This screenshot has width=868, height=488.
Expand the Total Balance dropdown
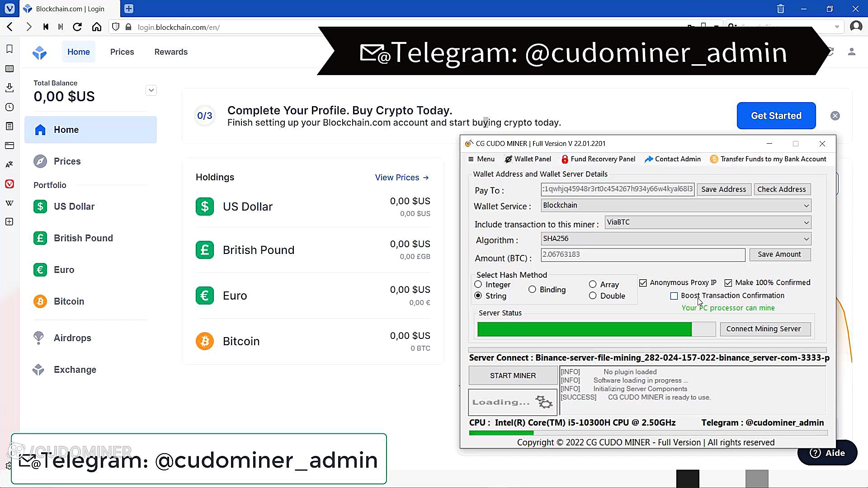tap(151, 90)
